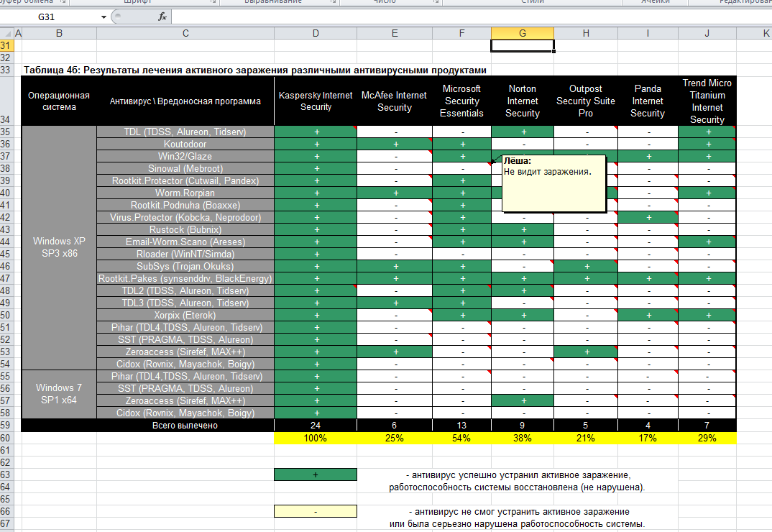The height and width of the screenshot is (532, 772).
Task: Click the 'Virus.Protector (Kobcka, Neprodoor)' cell
Action: tap(185, 217)
